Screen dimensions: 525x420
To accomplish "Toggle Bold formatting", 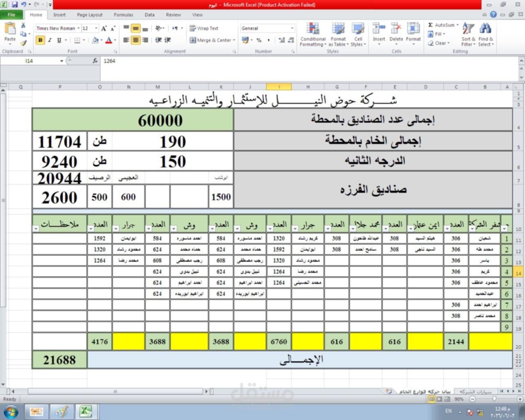I will click(x=40, y=40).
